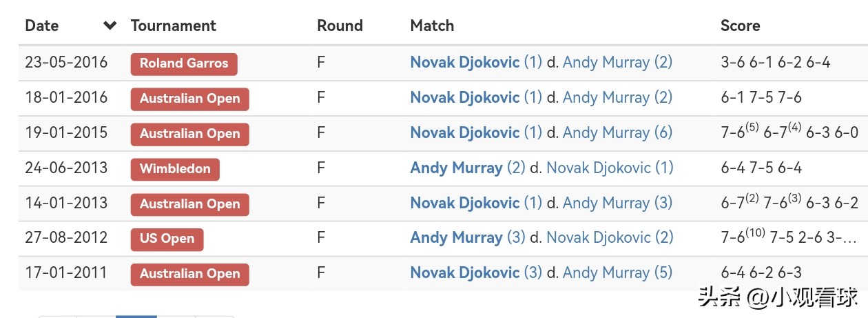Click the Date column sort arrow
This screenshot has width=868, height=318.
pos(110,26)
